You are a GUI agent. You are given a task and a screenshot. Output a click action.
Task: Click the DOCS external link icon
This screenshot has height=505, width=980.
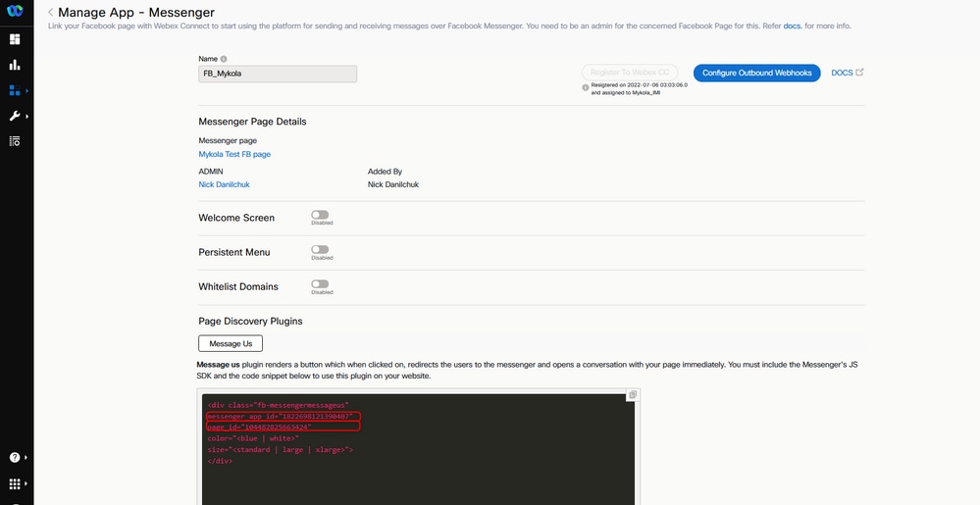[860, 72]
